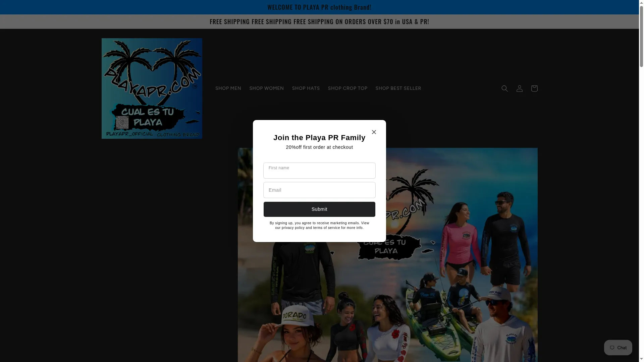Viewport: 644px width, 362px height.
Task: Click the PlayaPR.com logo image
Action: (x=152, y=88)
